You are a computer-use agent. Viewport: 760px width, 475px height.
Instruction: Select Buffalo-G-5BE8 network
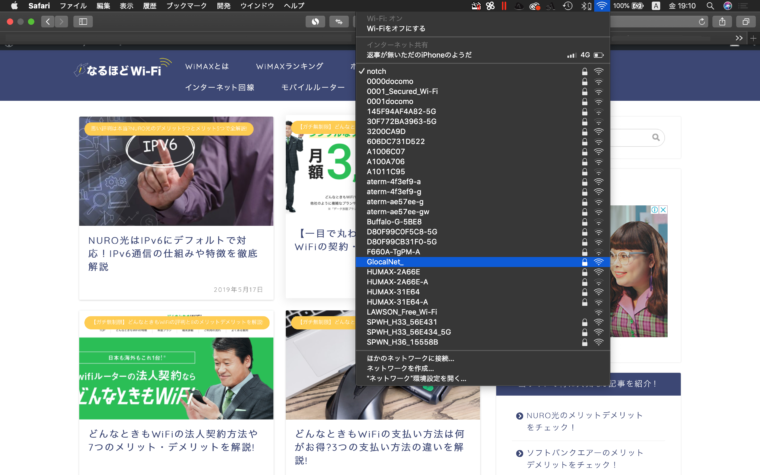click(482, 222)
